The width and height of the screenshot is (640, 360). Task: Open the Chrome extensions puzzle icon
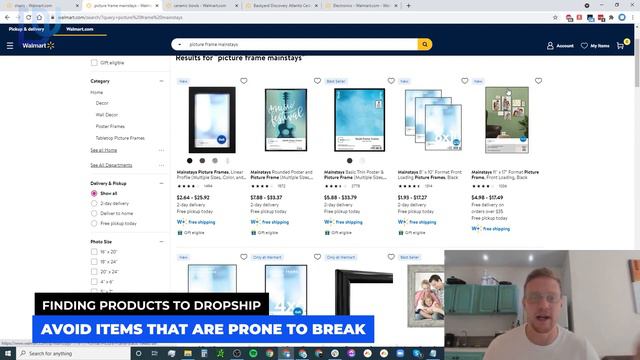[611, 18]
